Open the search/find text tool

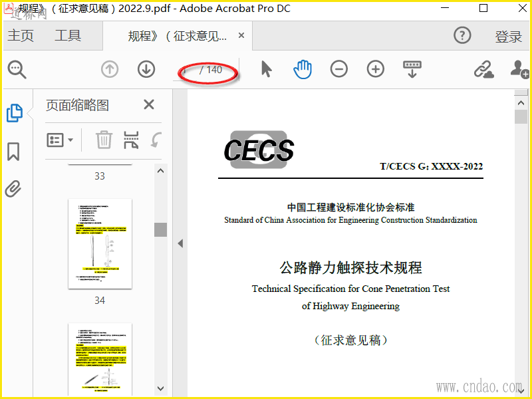coord(17,70)
